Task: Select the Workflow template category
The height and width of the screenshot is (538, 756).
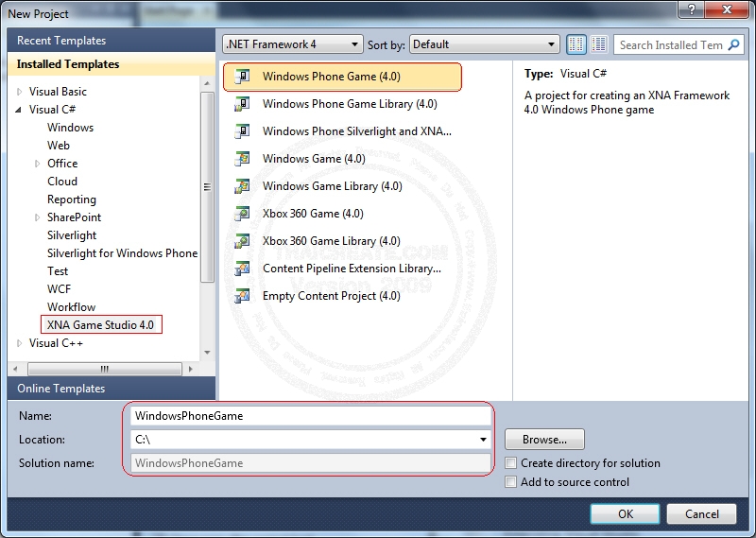Action: tap(72, 307)
